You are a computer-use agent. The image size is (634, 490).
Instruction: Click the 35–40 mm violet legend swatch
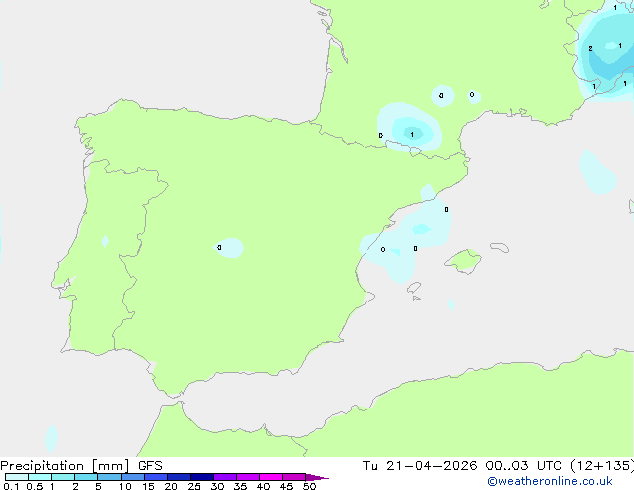pyautogui.click(x=248, y=477)
